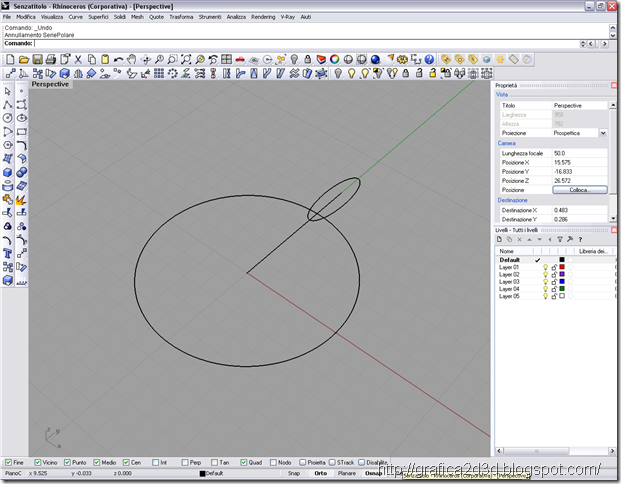621x484 pixels.
Task: Toggle the Vicino osnap checkbox
Action: (38, 463)
